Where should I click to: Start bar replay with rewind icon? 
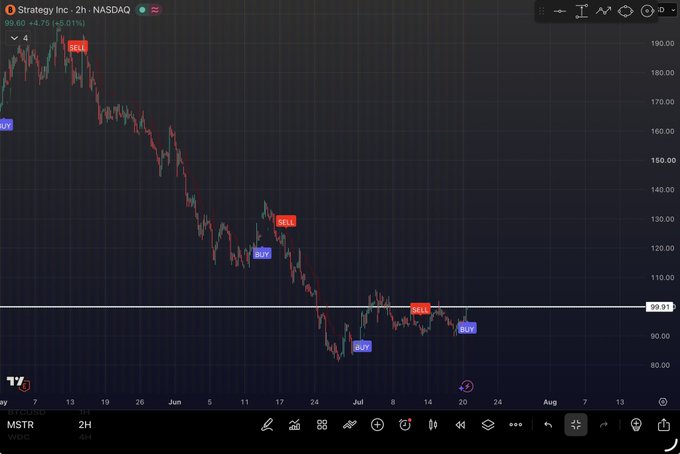click(x=460, y=425)
